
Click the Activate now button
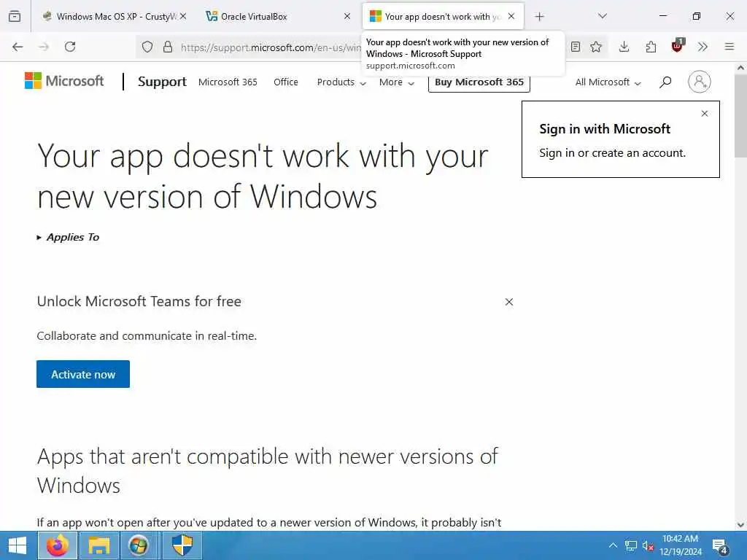(83, 374)
